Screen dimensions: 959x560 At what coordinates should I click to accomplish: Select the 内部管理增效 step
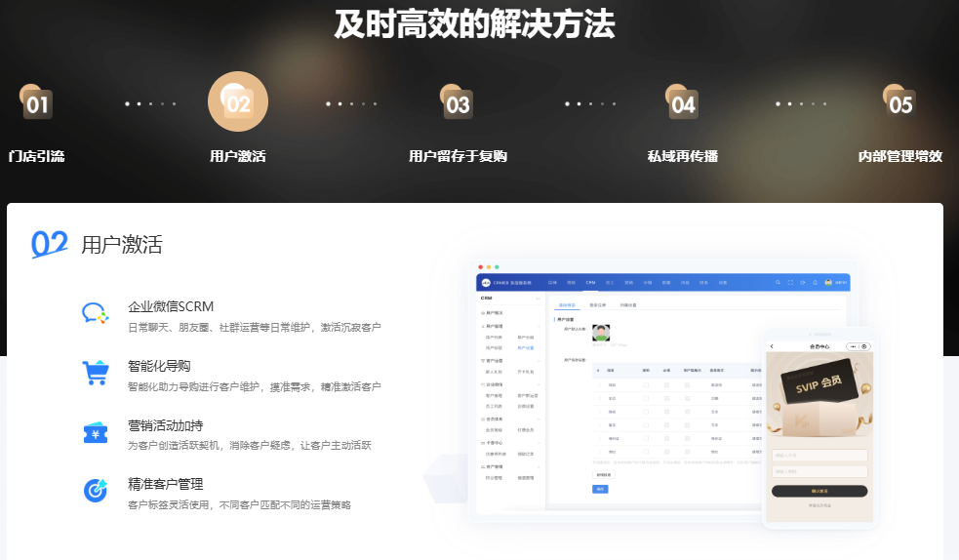pos(900,156)
